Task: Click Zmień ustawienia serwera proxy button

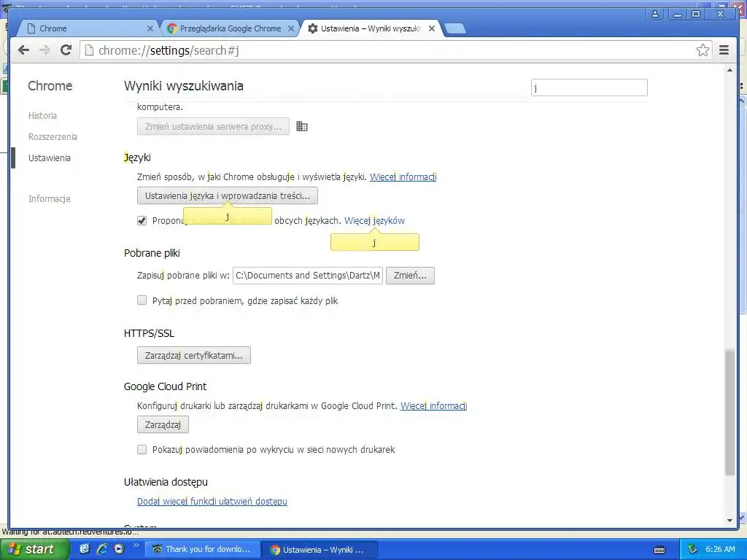Action: (x=213, y=127)
